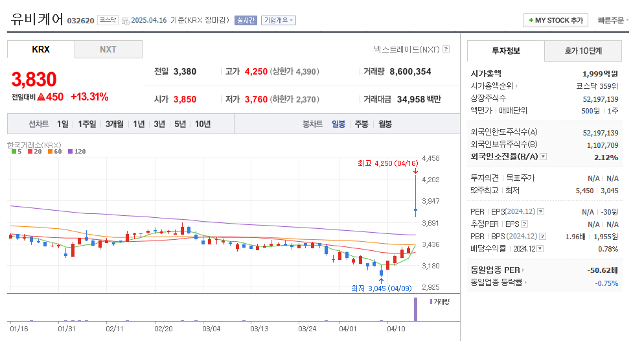Click the 52주최고 최저 value 5,450 3,045
This screenshot has height=341, width=644.
point(597,191)
